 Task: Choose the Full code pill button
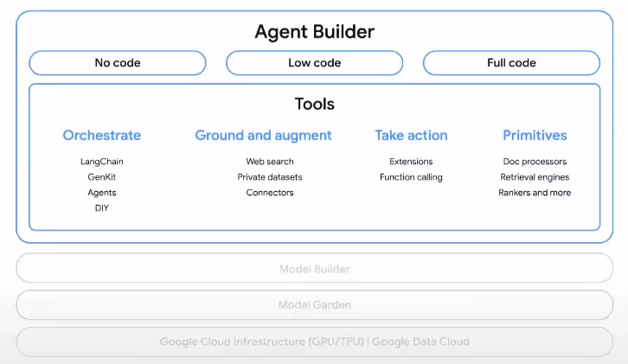pos(511,63)
